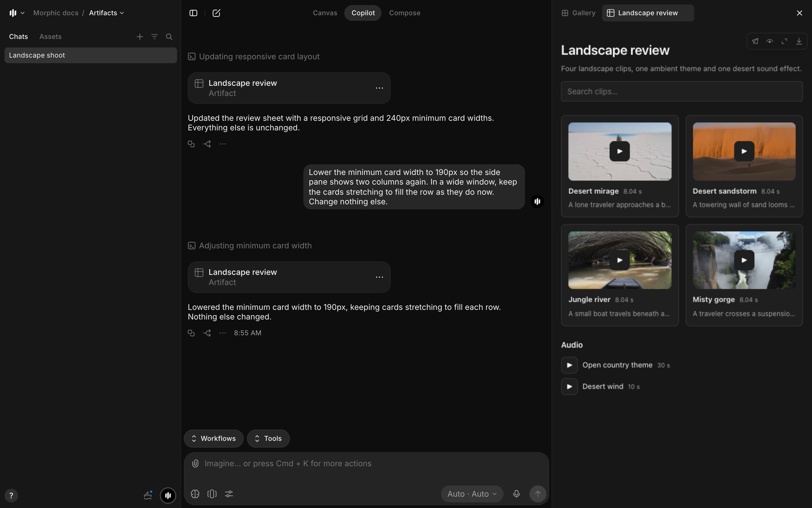Click the Search clips field

pos(682,91)
